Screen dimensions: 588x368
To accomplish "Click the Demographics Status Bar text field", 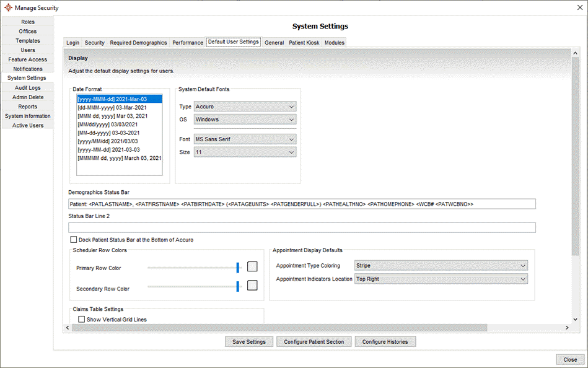I will click(x=302, y=204).
